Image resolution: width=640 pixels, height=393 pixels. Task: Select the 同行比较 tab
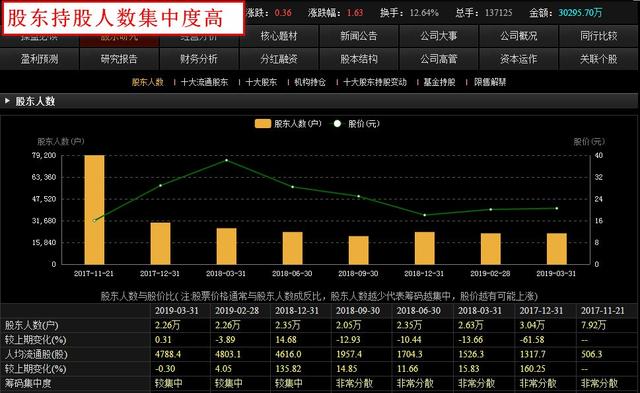(x=599, y=36)
